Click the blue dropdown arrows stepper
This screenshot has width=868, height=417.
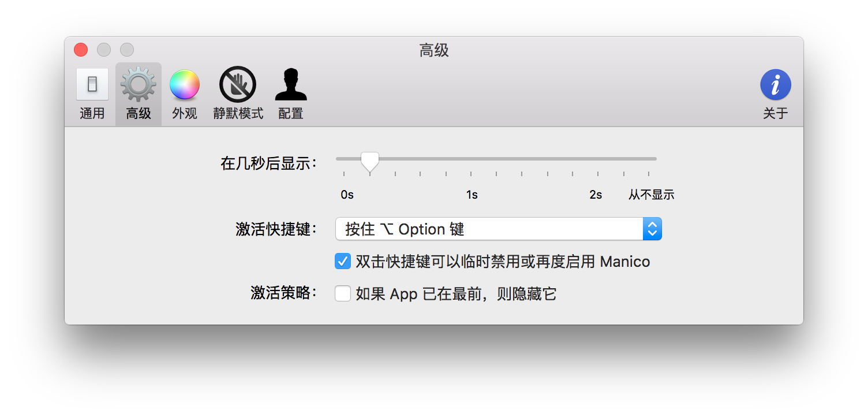coord(652,229)
